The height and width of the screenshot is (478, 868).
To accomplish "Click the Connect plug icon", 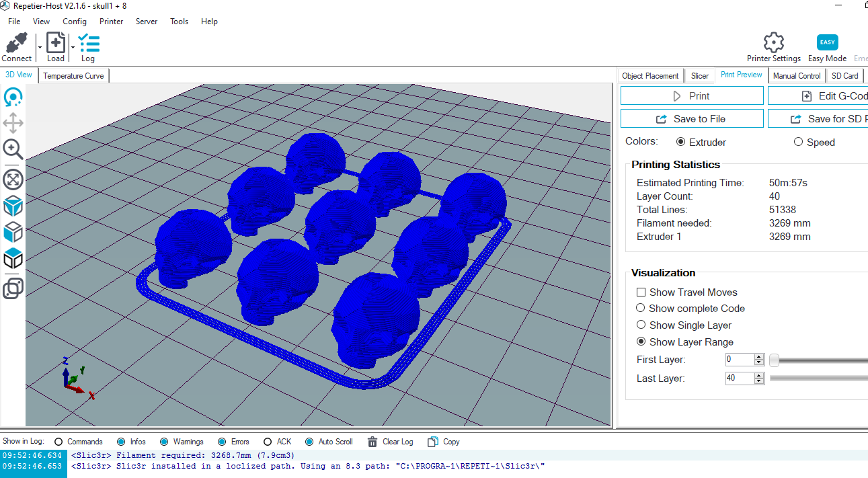I will pos(16,43).
